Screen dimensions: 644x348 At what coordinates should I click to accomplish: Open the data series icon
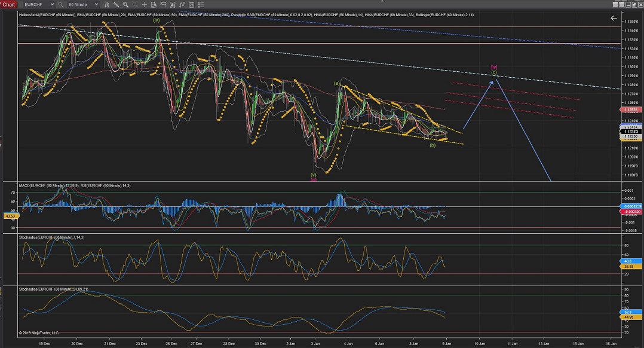tap(173, 5)
